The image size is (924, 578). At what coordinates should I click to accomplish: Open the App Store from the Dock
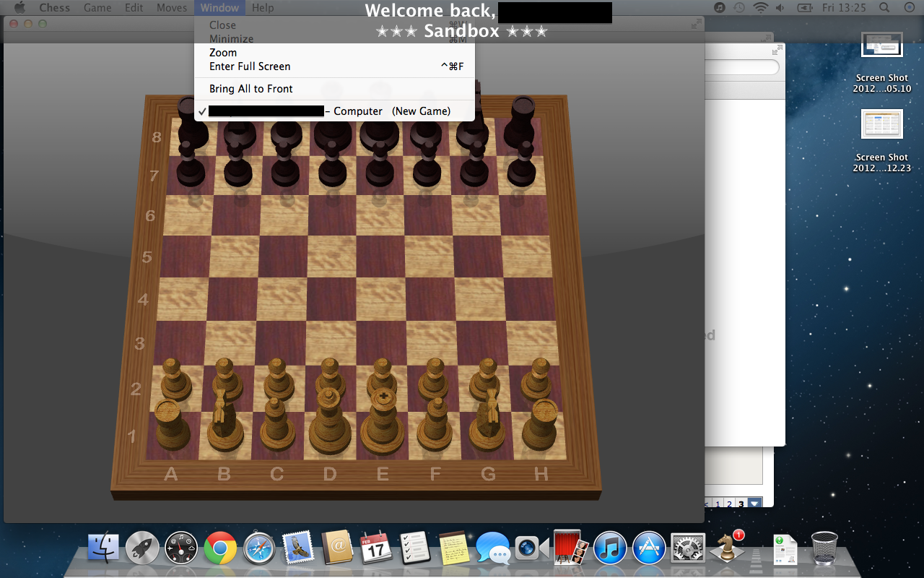(x=649, y=548)
